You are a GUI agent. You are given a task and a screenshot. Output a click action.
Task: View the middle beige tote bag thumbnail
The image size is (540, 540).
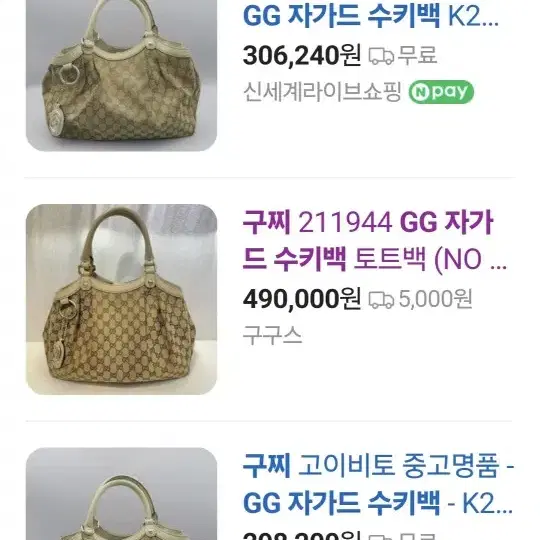click(x=121, y=300)
